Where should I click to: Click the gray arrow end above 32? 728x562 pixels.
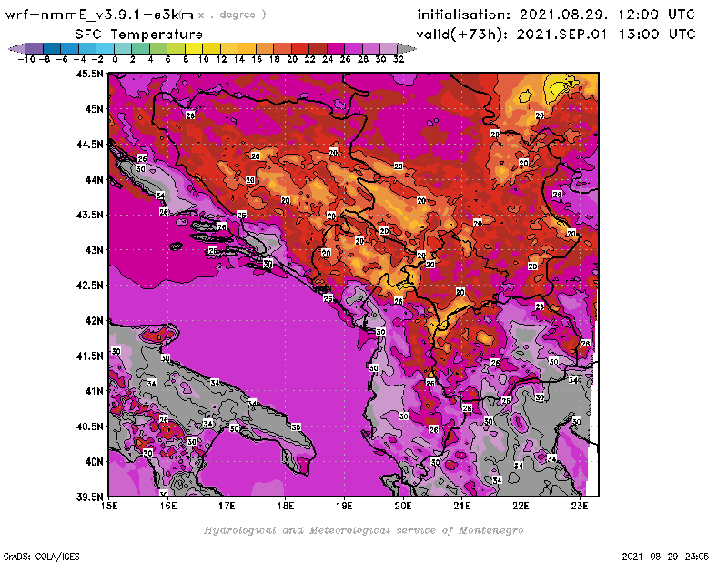(406, 49)
